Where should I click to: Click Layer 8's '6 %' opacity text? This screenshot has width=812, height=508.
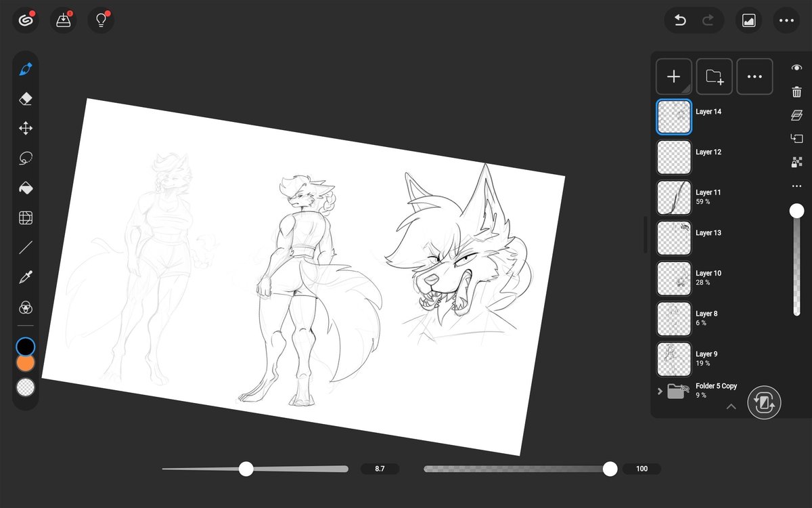(701, 323)
